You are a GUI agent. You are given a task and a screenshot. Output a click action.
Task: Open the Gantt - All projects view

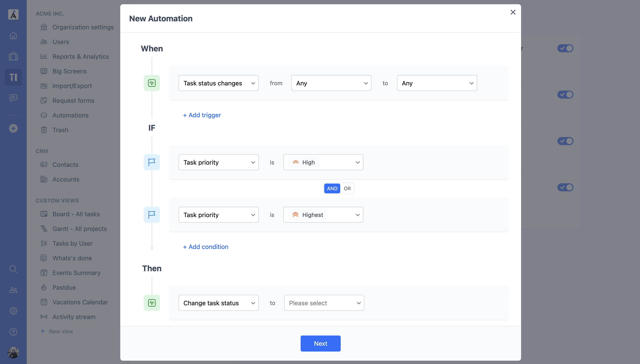coord(79,229)
